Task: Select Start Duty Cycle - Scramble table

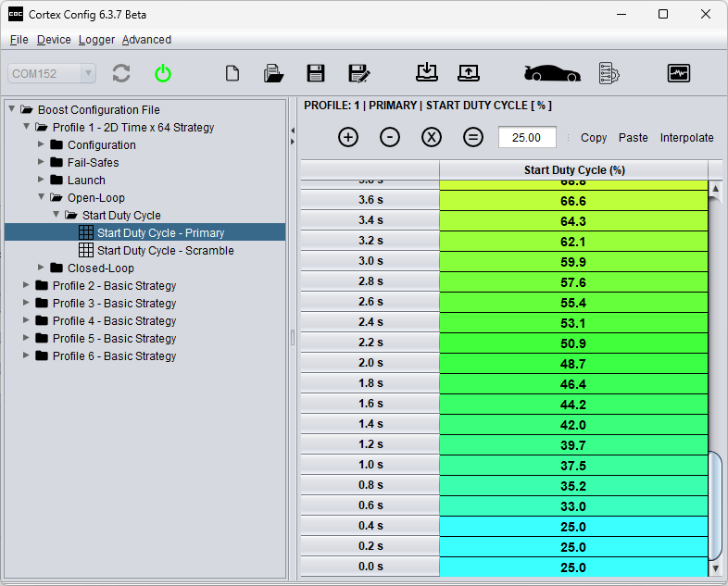Action: click(x=165, y=251)
